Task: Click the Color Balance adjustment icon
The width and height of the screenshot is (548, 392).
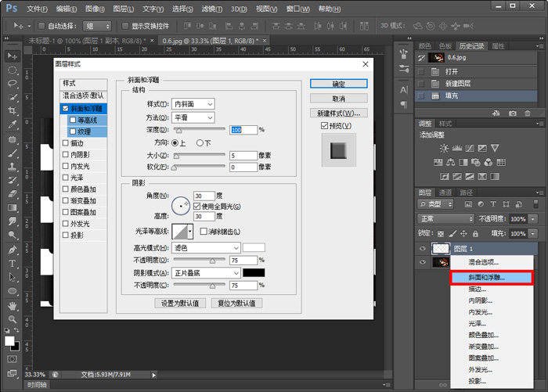Action: pyautogui.click(x=450, y=162)
